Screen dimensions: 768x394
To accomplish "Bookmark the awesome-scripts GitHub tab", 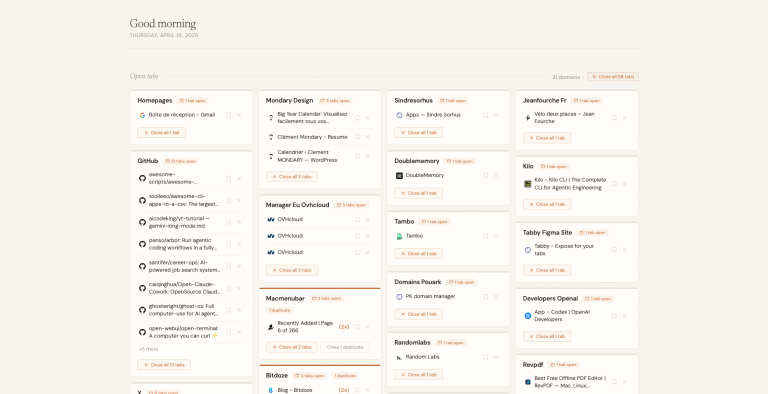I will tap(228, 178).
